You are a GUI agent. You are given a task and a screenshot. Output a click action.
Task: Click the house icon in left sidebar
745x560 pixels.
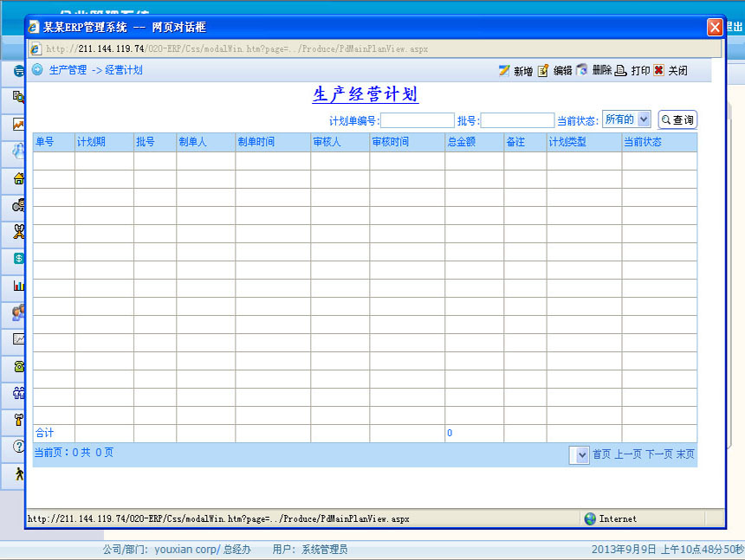tap(18, 179)
